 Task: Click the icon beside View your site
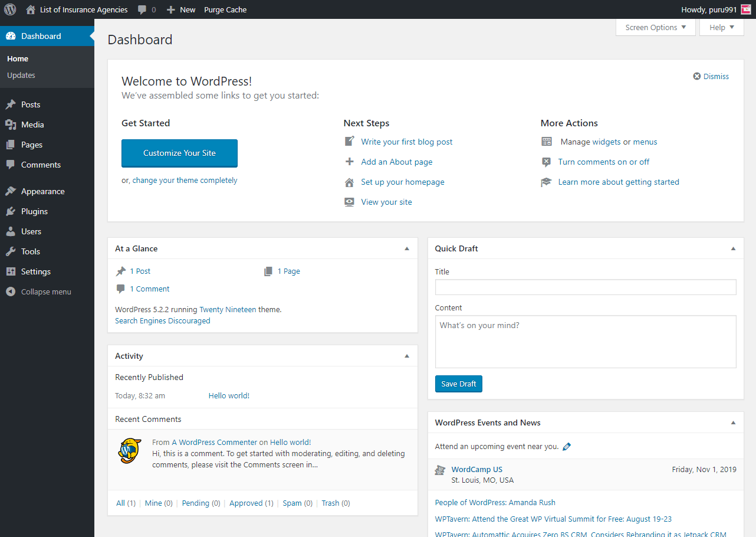point(350,202)
